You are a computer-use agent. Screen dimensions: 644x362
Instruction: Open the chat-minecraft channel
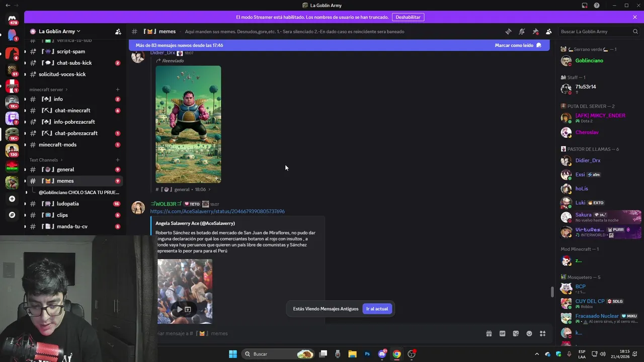click(74, 111)
